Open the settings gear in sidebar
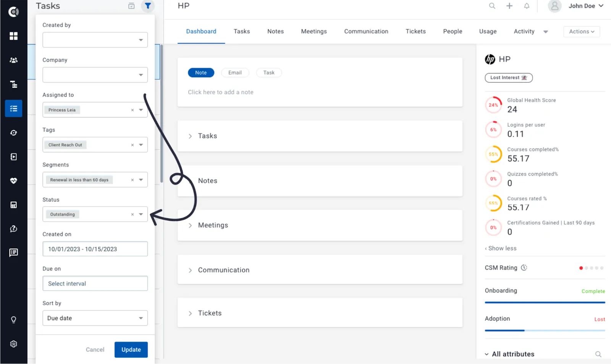 coord(14,344)
